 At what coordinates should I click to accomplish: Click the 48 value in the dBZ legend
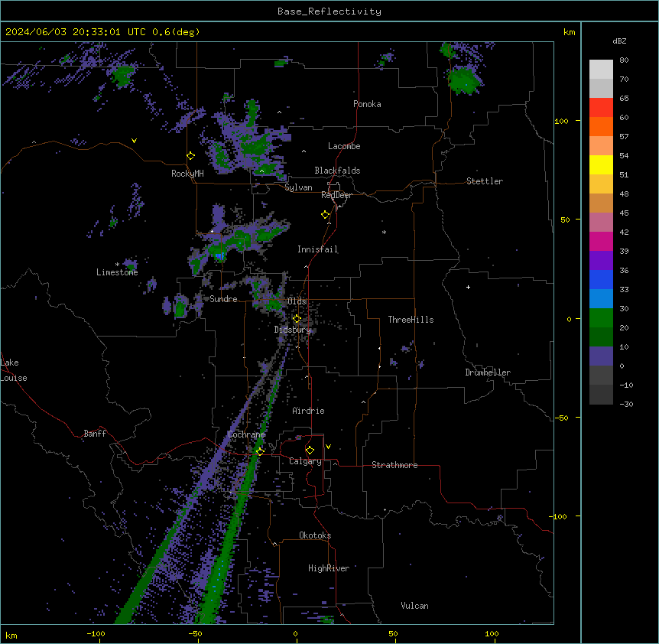point(624,194)
